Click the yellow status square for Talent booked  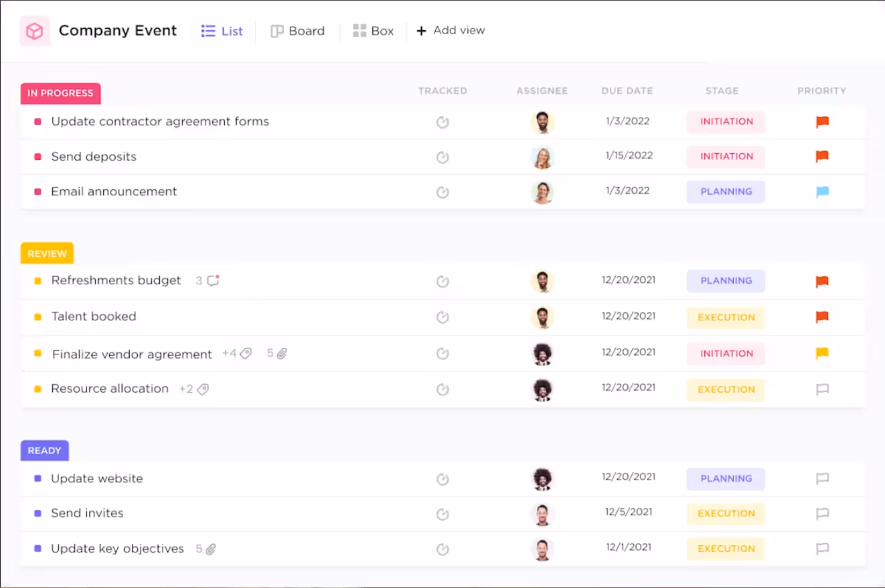click(x=37, y=317)
